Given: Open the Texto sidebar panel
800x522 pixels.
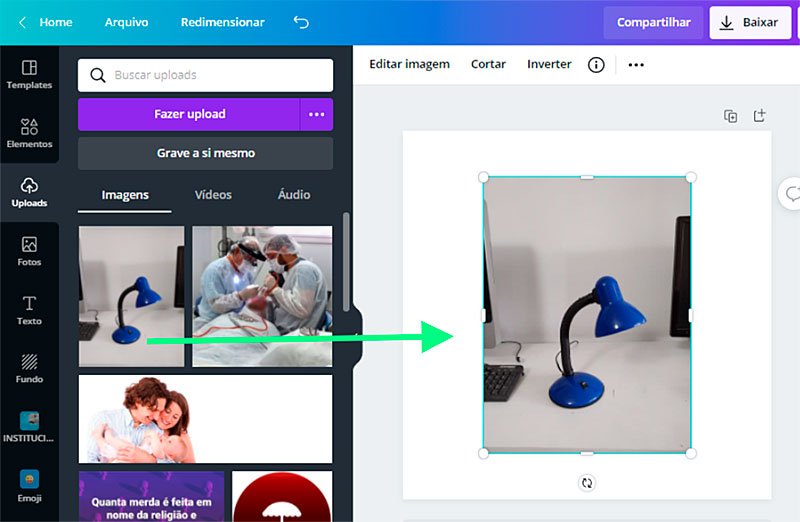Looking at the screenshot, I should (x=29, y=310).
